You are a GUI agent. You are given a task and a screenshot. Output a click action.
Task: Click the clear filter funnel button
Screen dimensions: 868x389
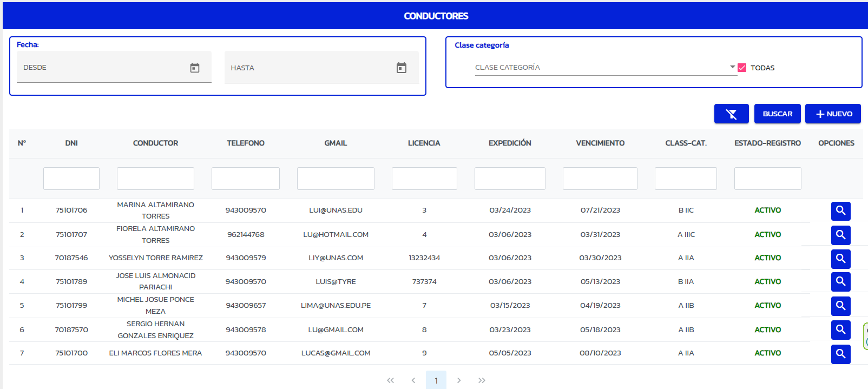(731, 114)
